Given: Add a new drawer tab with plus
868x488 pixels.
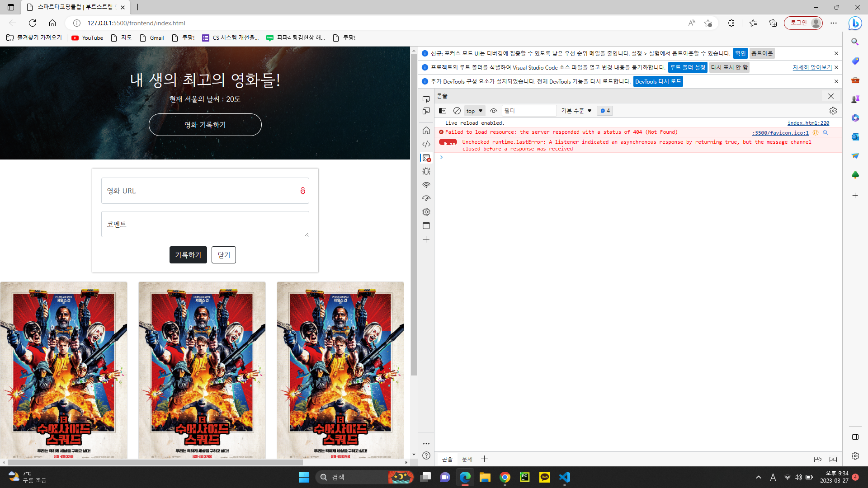Looking at the screenshot, I should (484, 459).
